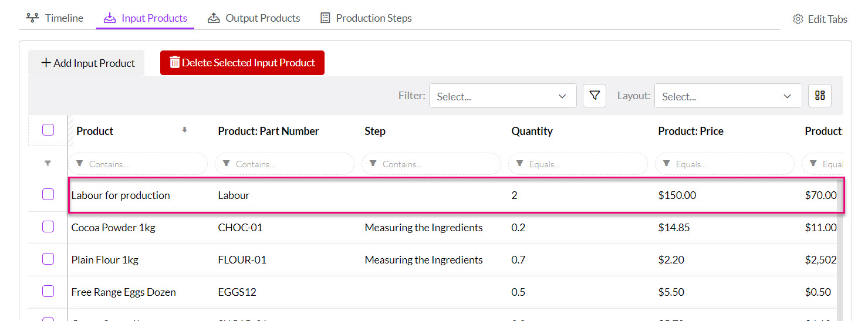
Task: Open the Layout Select dropdown
Action: 728,96
